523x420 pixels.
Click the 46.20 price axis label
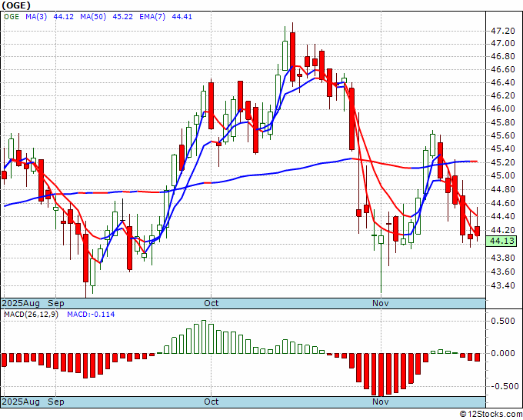coord(503,95)
